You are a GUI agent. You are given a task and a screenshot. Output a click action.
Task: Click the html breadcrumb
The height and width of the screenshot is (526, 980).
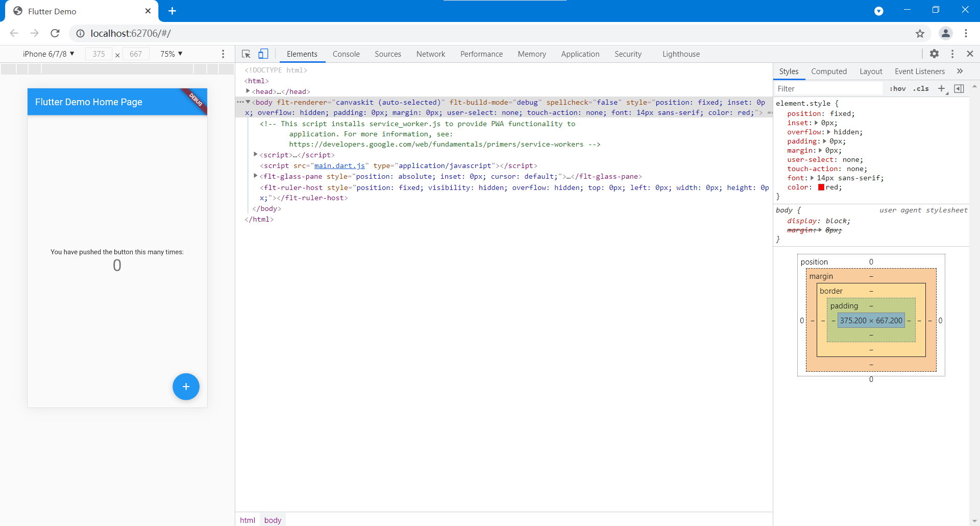(248, 520)
